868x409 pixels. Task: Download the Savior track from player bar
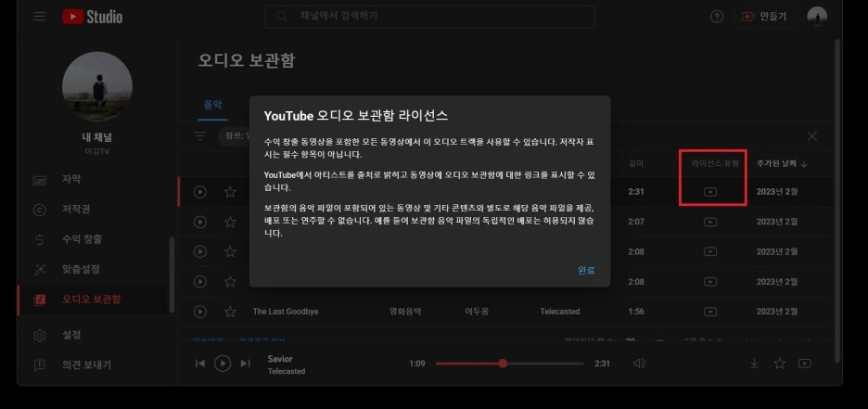754,363
